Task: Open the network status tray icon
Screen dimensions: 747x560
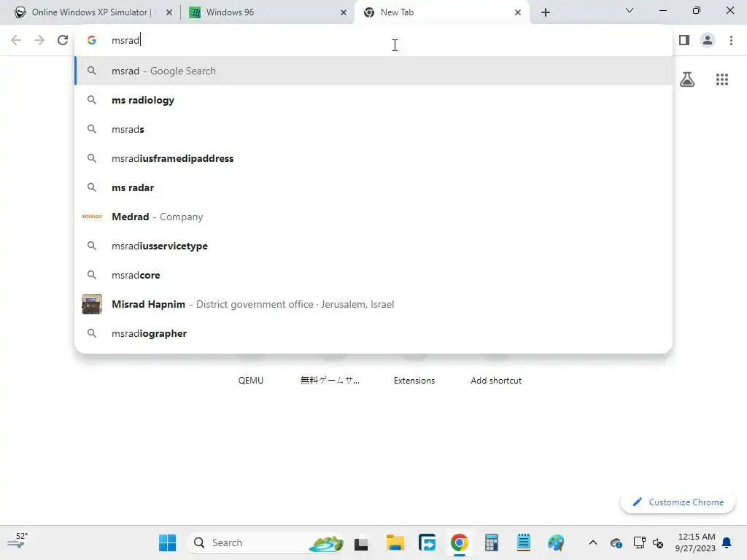Action: point(639,542)
